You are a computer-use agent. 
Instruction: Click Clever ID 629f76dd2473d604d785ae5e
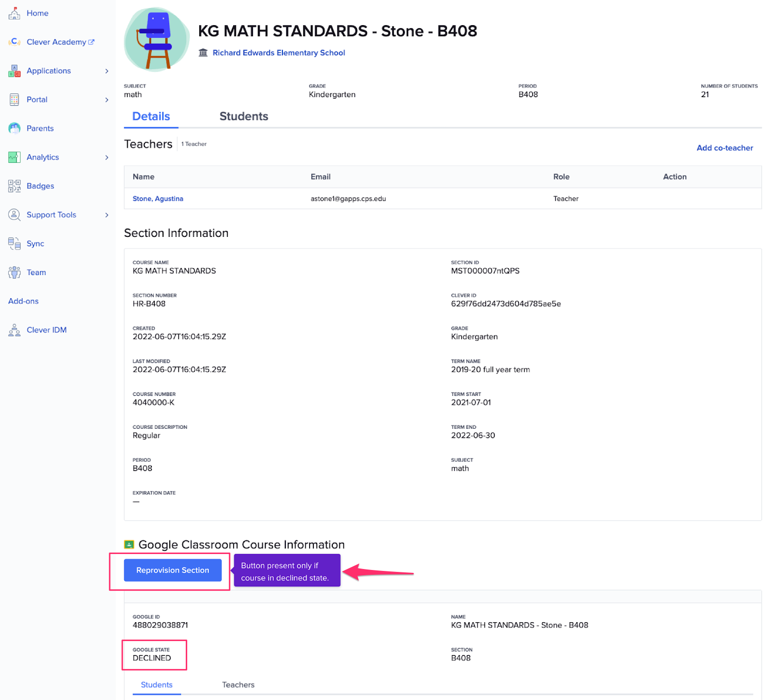click(506, 304)
